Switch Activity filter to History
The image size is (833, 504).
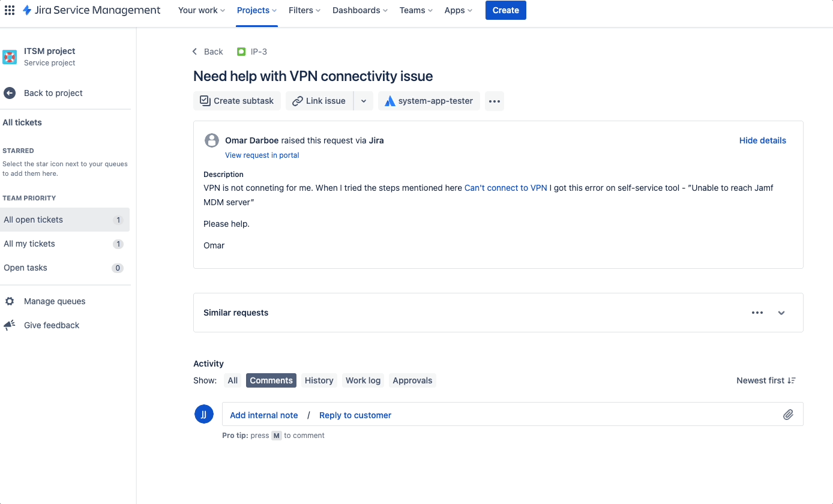click(319, 380)
